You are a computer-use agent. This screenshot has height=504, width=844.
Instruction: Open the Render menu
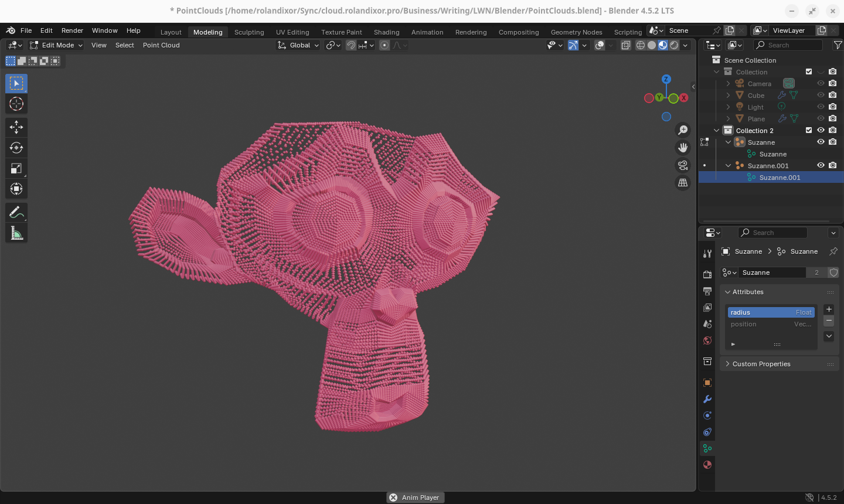point(72,30)
